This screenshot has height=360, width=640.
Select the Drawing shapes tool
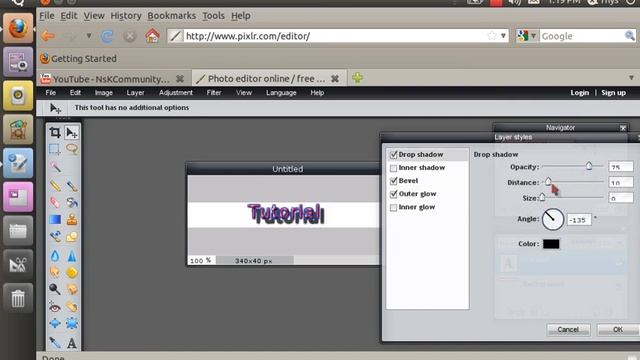tap(72, 236)
